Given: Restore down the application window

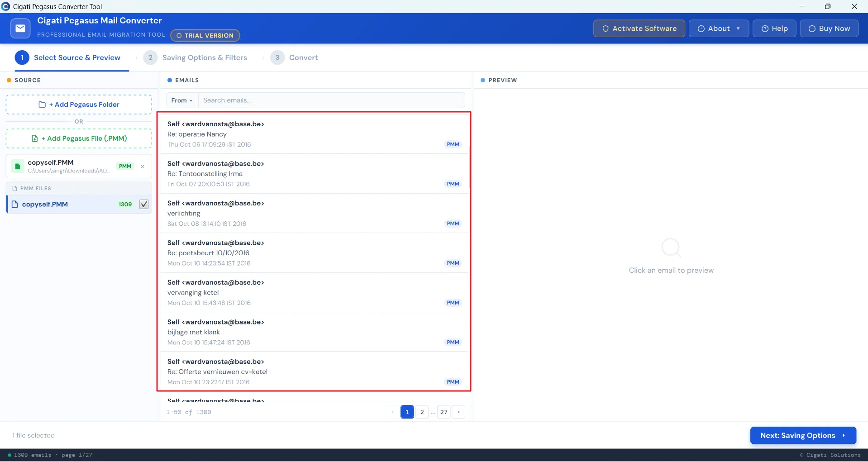Looking at the screenshot, I should (827, 6).
